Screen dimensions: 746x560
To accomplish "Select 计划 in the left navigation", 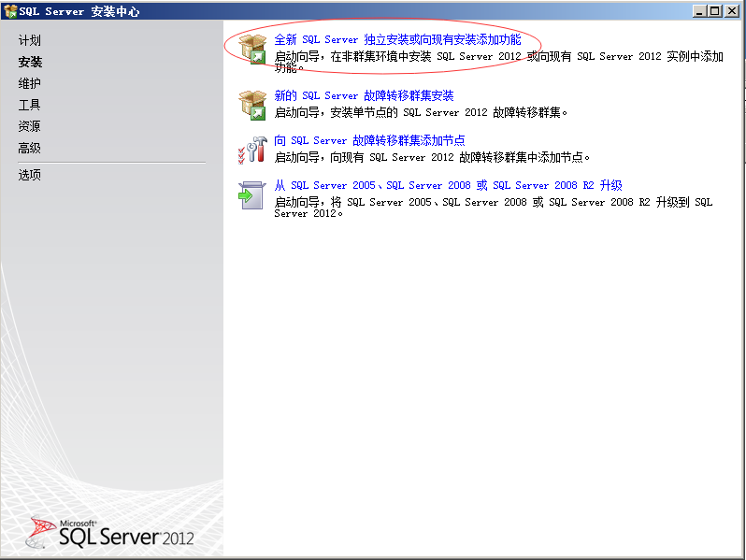I will pyautogui.click(x=30, y=40).
